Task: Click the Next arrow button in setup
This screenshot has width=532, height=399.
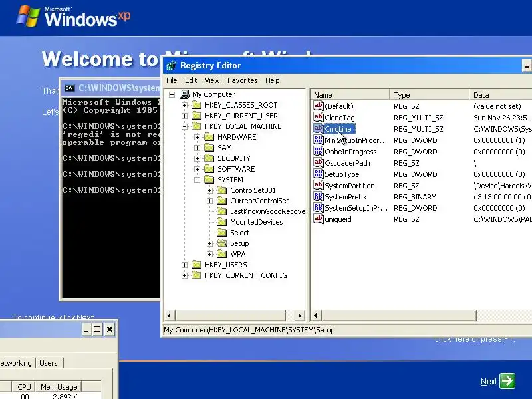Action: [507, 380]
